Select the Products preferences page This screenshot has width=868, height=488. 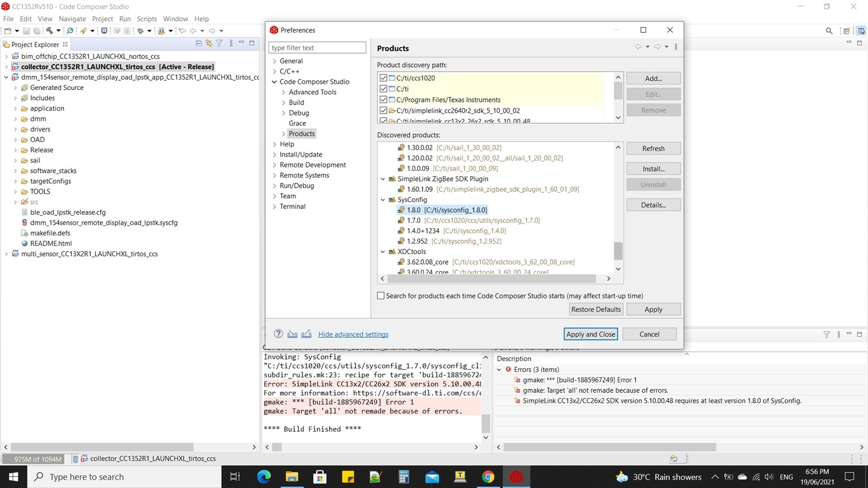click(302, 134)
